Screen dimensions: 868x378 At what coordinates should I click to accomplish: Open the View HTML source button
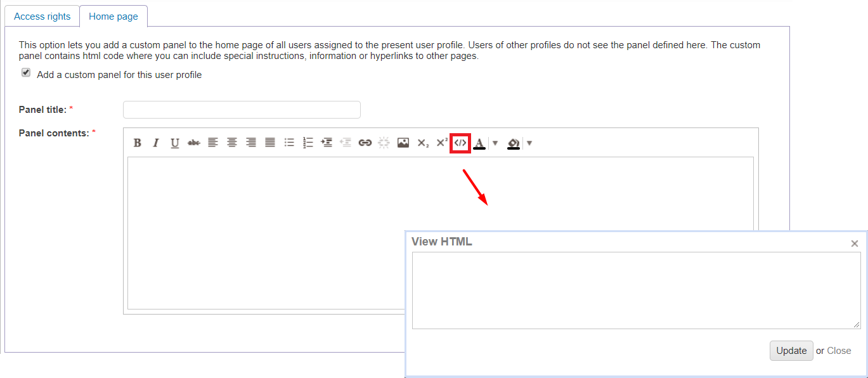460,143
